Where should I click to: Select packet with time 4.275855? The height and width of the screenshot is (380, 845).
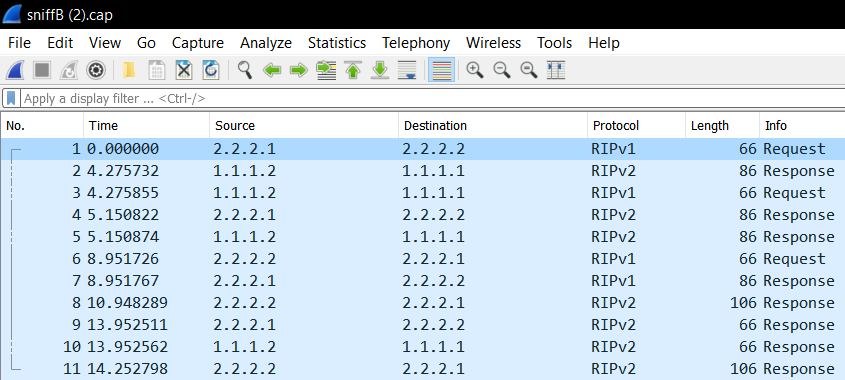[x=423, y=193]
